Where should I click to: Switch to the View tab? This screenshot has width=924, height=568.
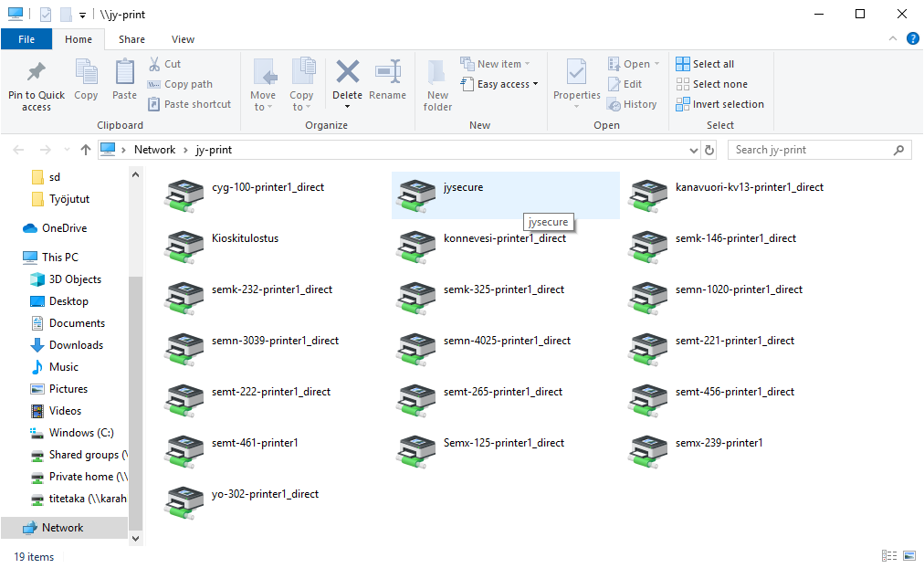click(x=183, y=39)
